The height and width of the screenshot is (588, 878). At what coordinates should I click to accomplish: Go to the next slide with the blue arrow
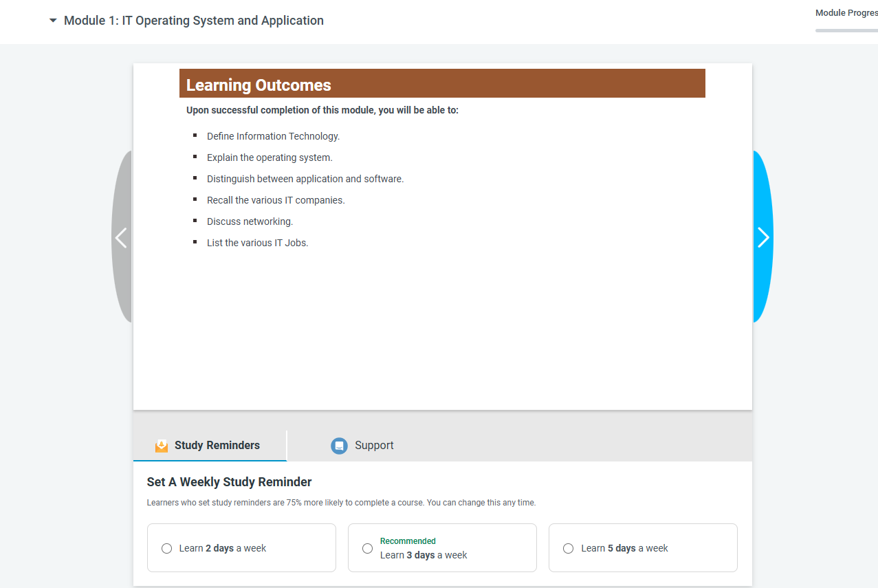coord(763,237)
